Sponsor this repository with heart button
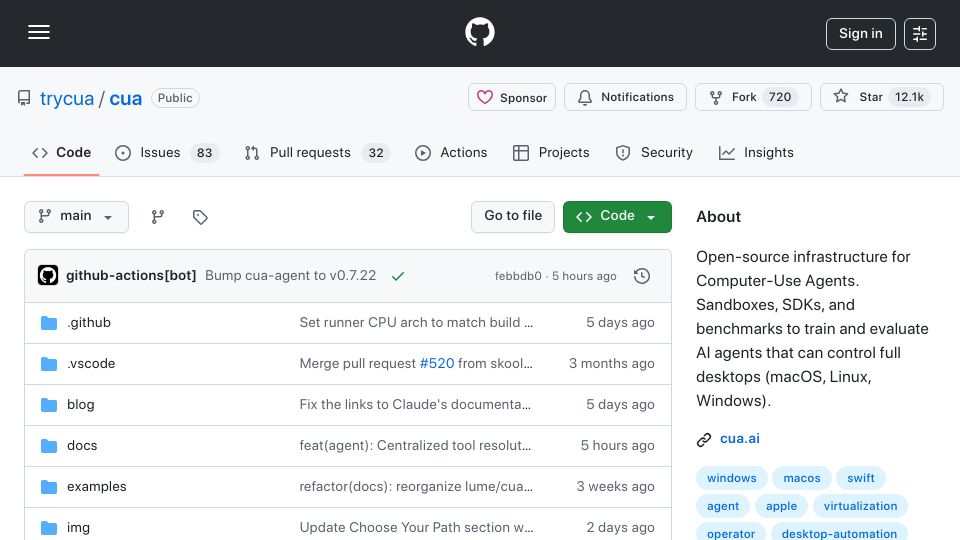This screenshot has height=540, width=960. point(512,97)
